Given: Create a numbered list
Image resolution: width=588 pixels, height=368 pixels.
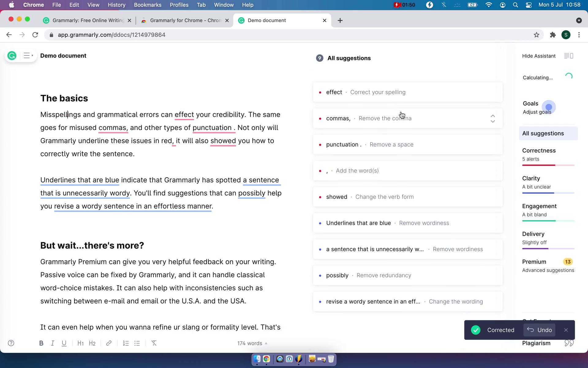Looking at the screenshot, I should (126, 343).
